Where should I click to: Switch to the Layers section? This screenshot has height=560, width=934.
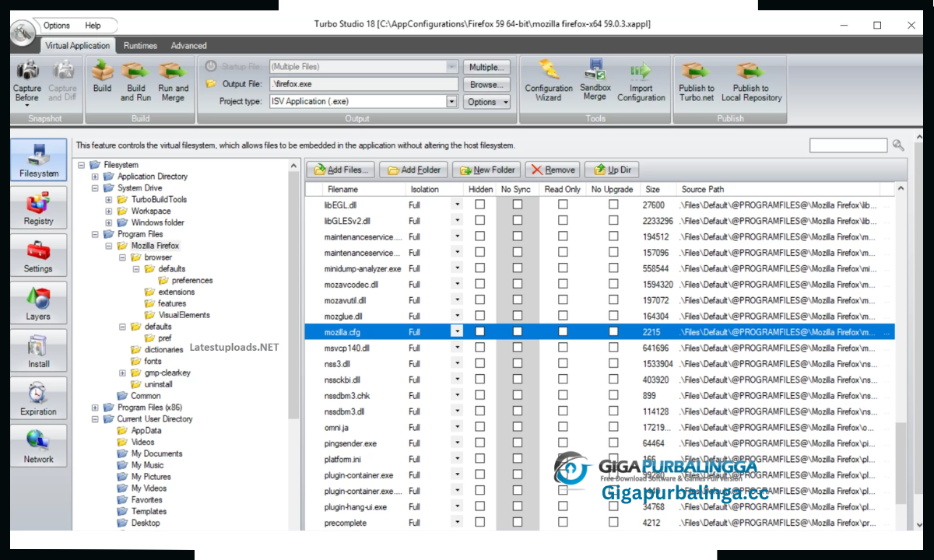coord(39,303)
